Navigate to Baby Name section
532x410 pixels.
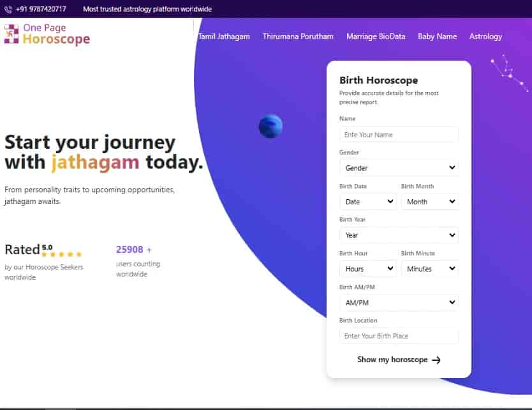[x=437, y=36]
